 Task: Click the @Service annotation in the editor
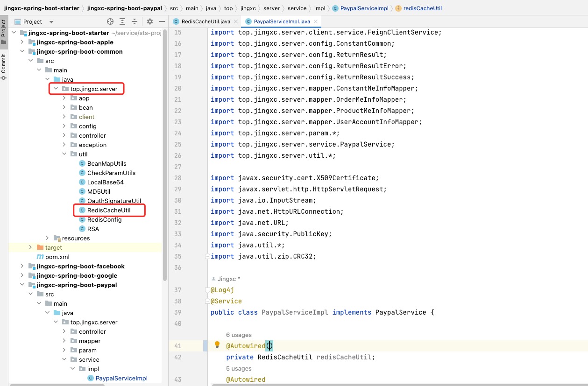[x=226, y=301]
